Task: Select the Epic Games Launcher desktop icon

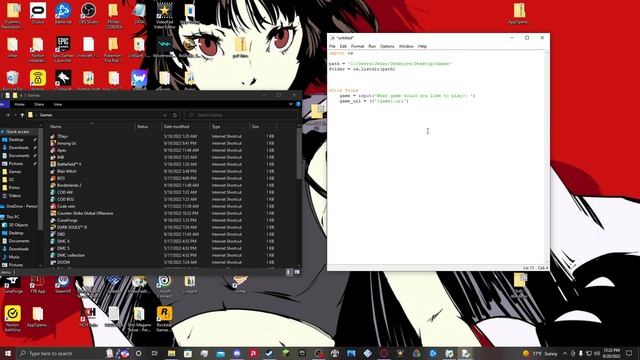Action: click(x=63, y=49)
